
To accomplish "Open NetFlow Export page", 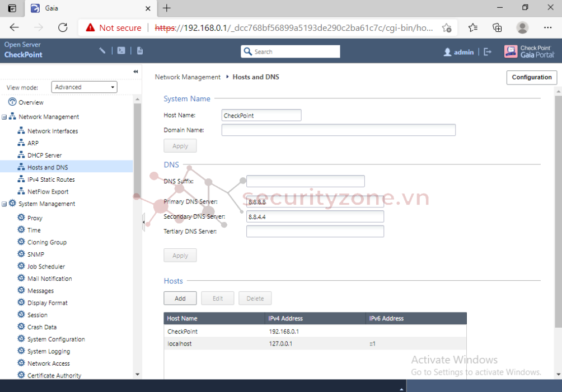I will click(x=48, y=192).
